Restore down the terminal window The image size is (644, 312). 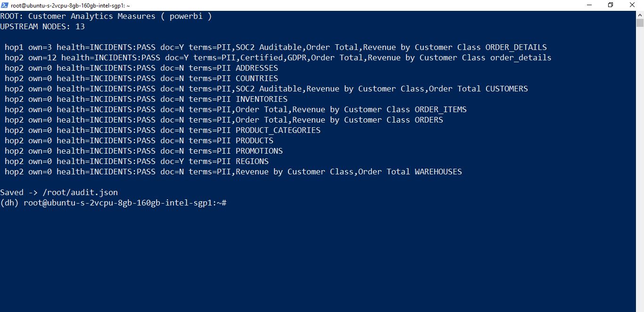[611, 5]
